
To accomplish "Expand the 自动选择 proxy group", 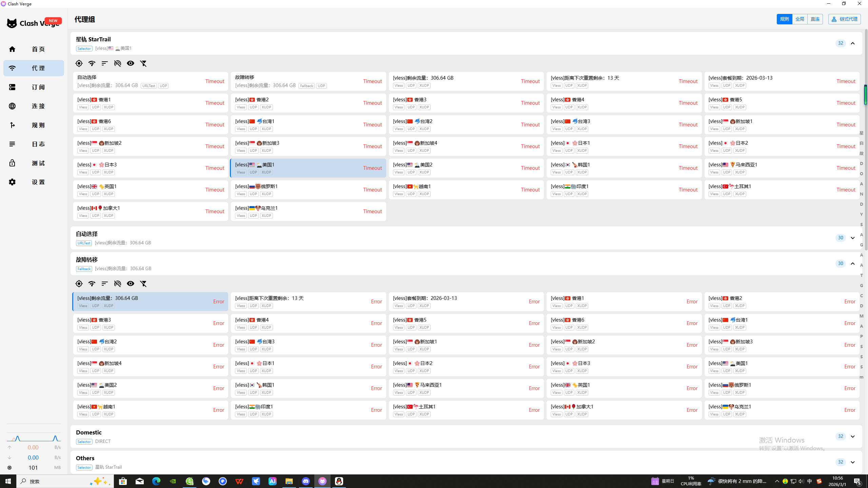I will (x=852, y=238).
